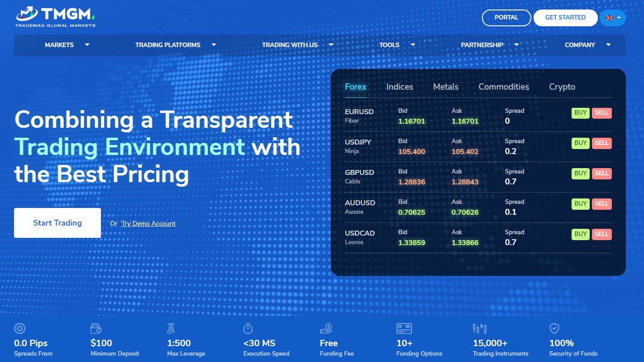
Task: Click the stopwatch icon above <30 MS
Action: (x=248, y=328)
